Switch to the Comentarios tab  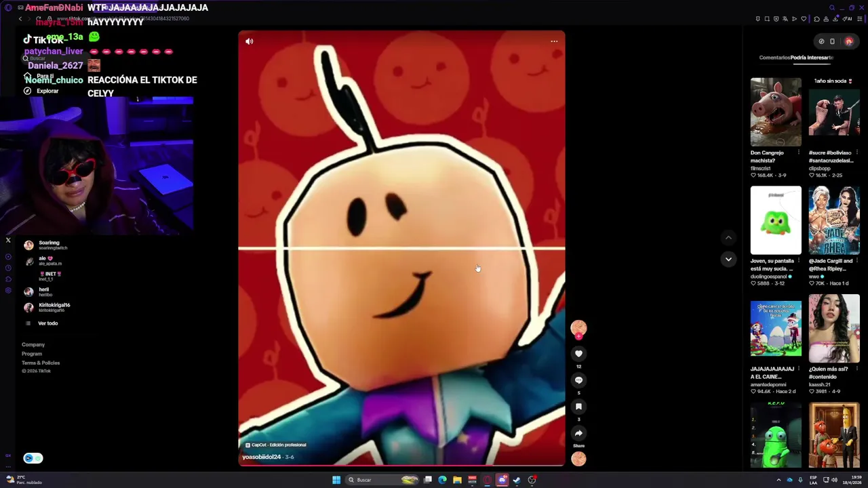point(774,58)
